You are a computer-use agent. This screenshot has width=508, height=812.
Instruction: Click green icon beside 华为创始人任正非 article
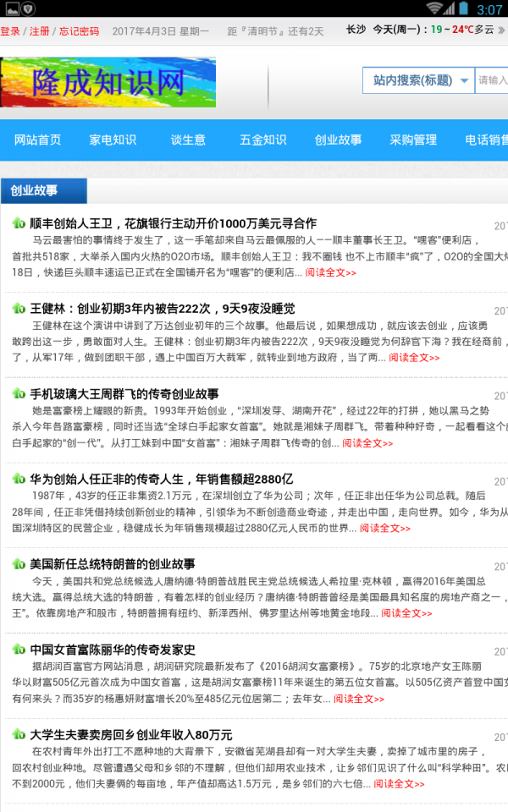(19, 479)
